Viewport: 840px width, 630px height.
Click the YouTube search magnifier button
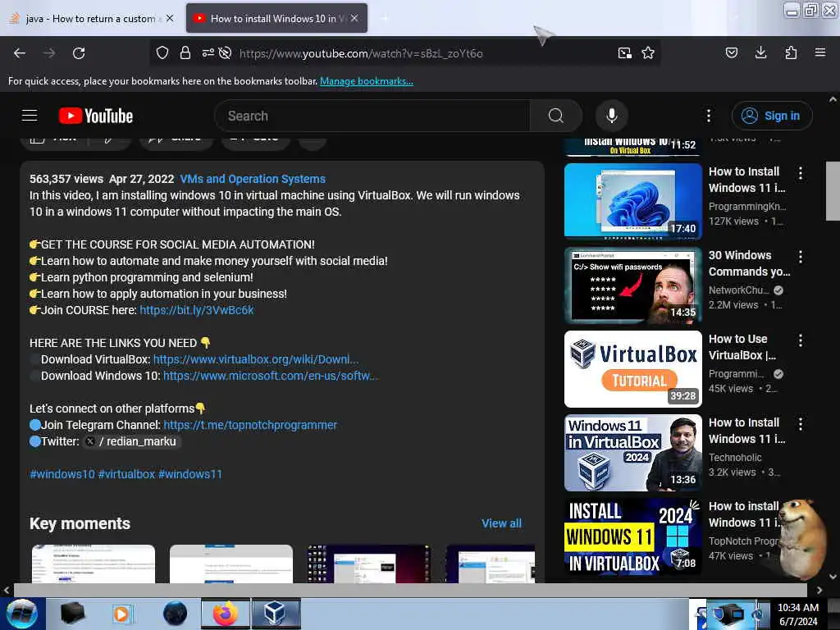556,116
